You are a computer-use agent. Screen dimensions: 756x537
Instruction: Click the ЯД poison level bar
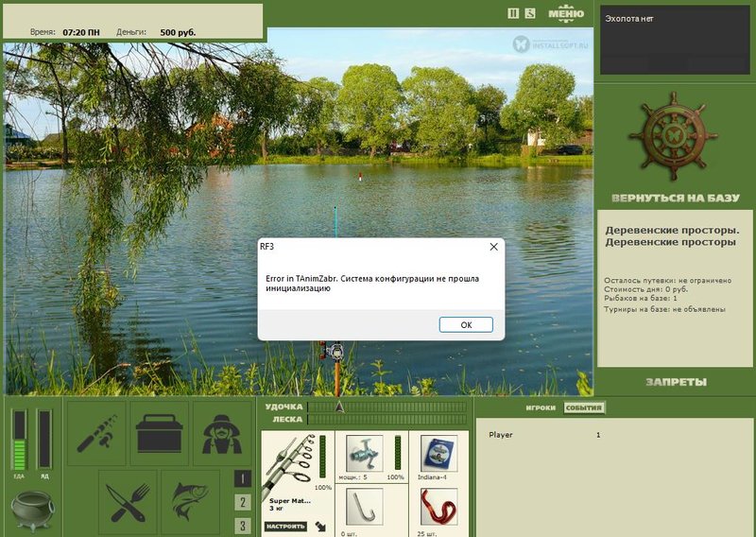(44, 439)
